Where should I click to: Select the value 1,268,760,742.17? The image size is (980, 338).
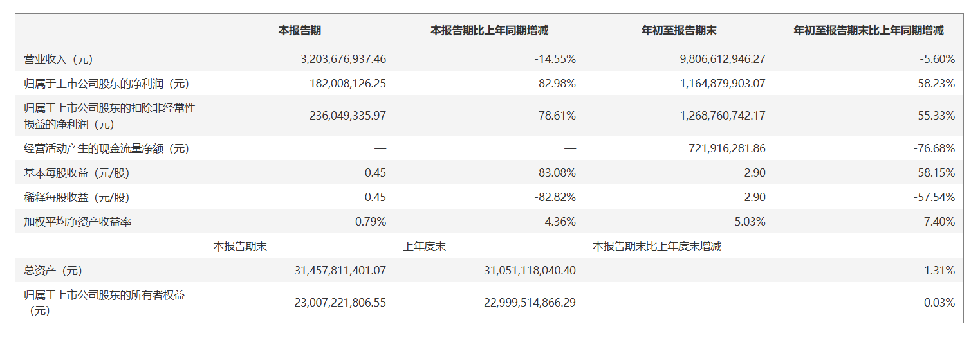[723, 116]
